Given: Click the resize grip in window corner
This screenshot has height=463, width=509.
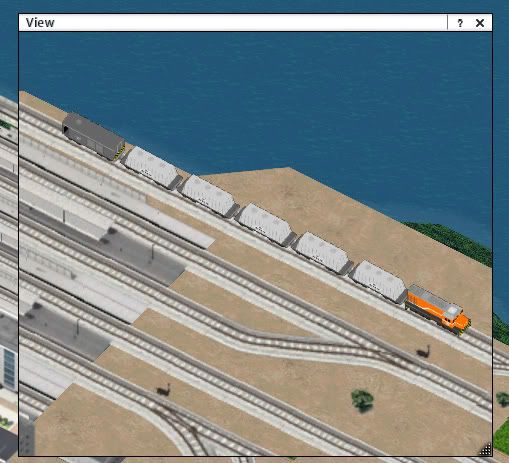Looking at the screenshot, I should [486, 450].
